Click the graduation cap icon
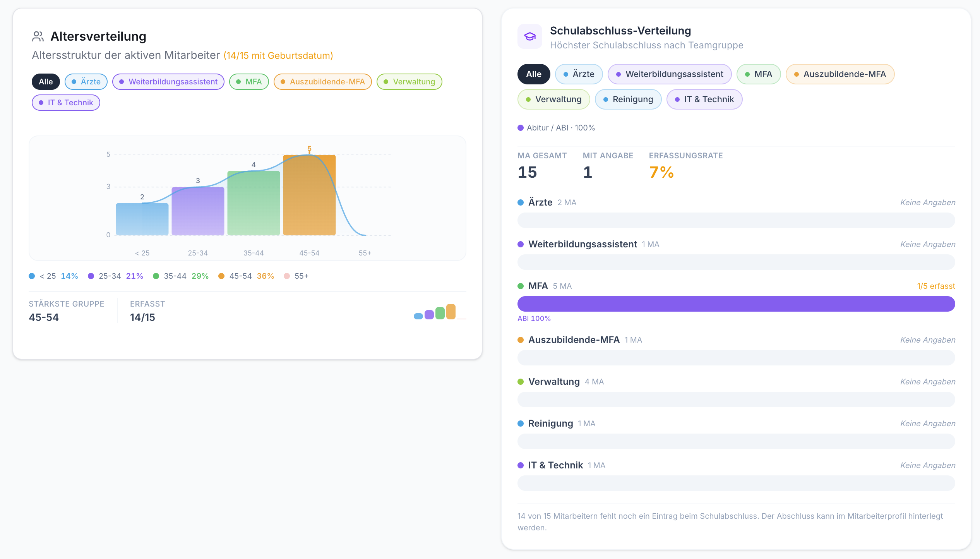 click(x=530, y=36)
